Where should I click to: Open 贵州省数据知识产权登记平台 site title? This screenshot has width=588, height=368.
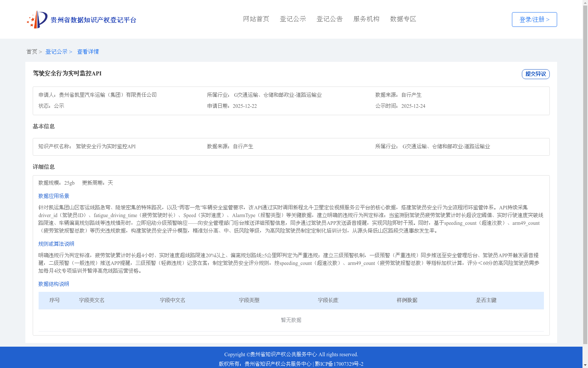(x=93, y=20)
